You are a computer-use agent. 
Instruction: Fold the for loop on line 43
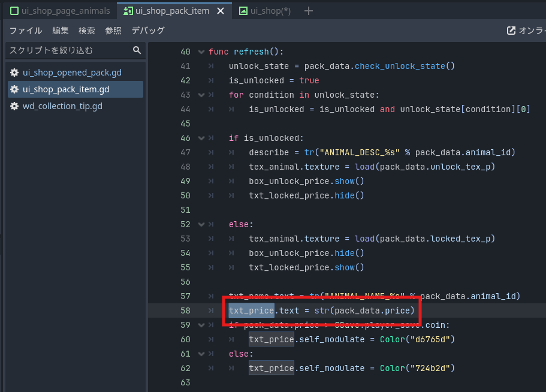(201, 95)
